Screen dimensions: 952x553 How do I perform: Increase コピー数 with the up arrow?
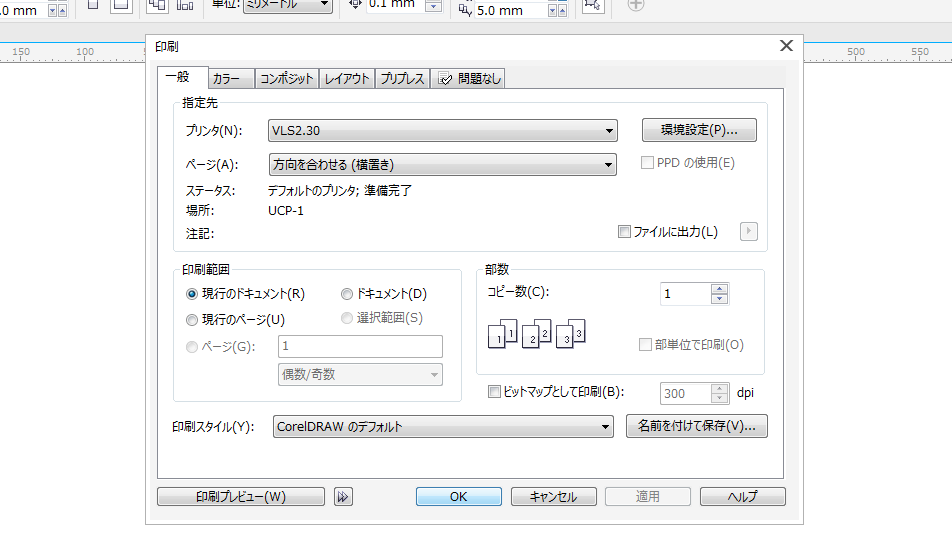pyautogui.click(x=719, y=289)
